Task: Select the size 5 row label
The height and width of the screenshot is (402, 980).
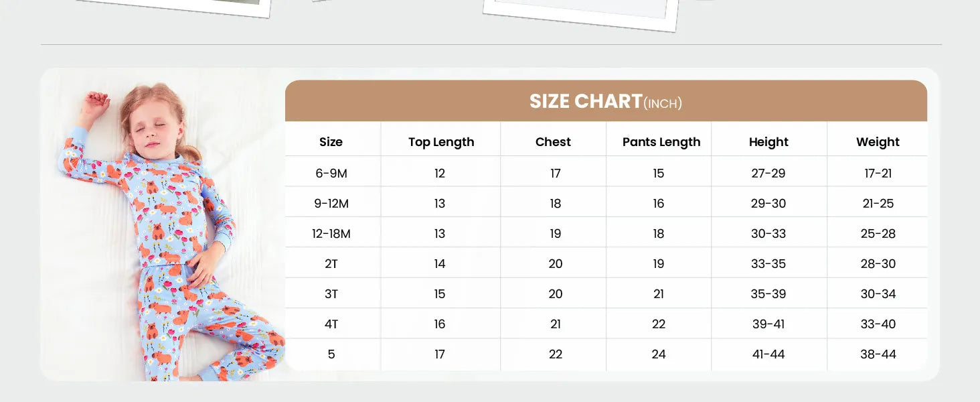Action: 331,354
